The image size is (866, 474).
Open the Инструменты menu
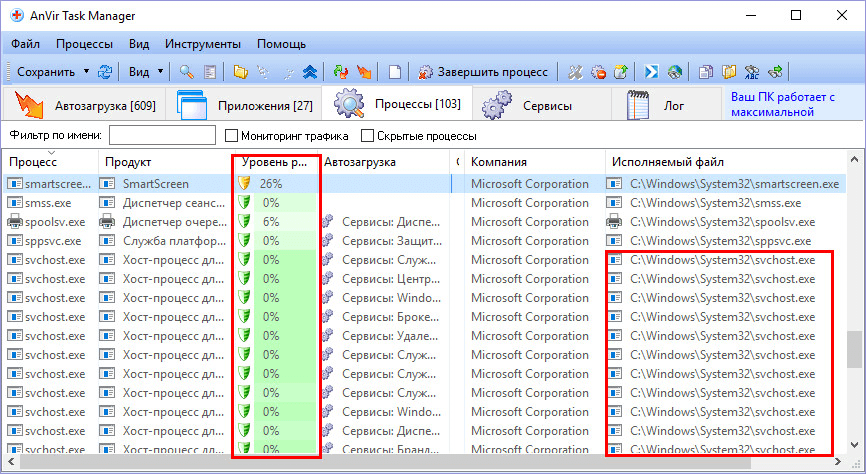[203, 44]
